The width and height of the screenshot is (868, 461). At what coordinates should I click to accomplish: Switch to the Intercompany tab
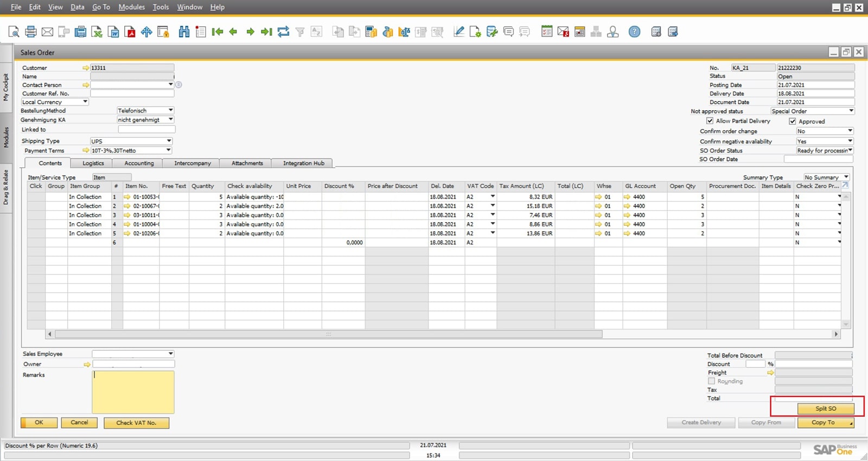point(192,163)
